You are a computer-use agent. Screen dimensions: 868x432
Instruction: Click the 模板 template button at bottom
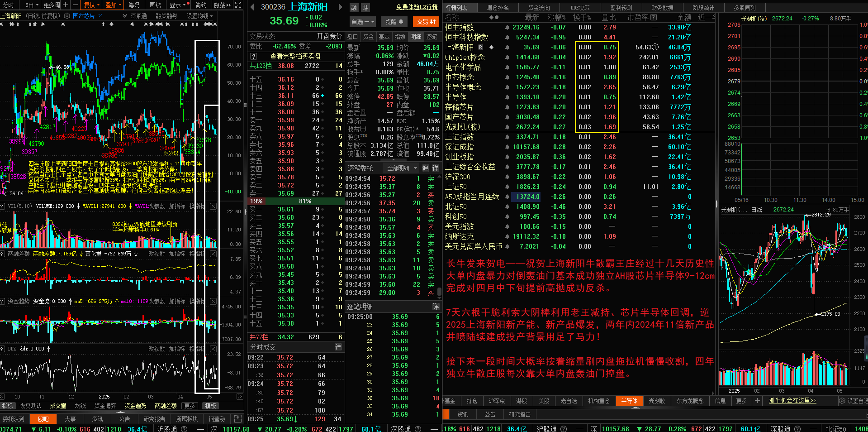pos(211,406)
